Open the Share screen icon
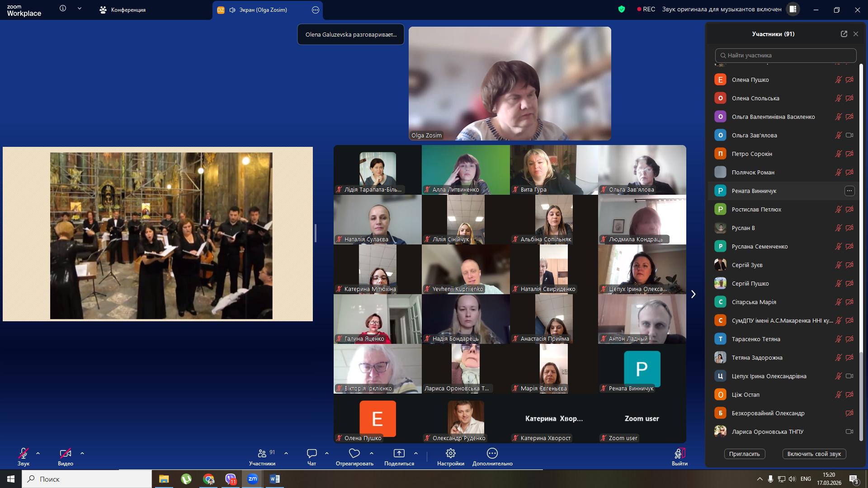 [x=399, y=453]
